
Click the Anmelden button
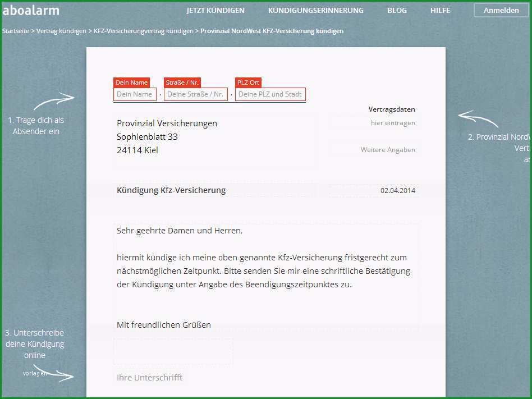tap(501, 11)
